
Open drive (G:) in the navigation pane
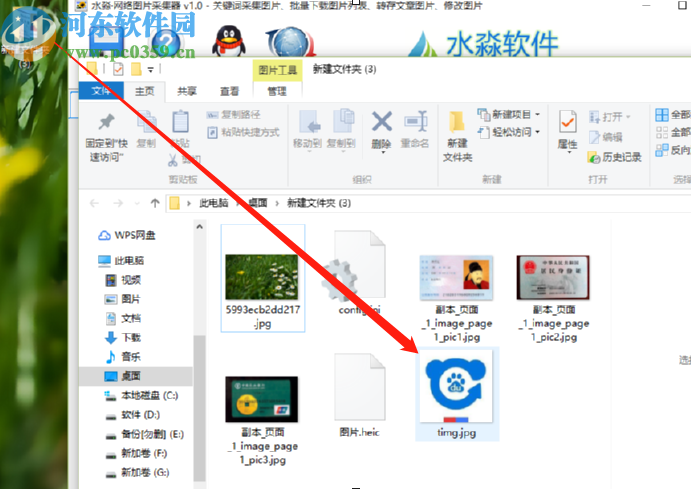137,473
